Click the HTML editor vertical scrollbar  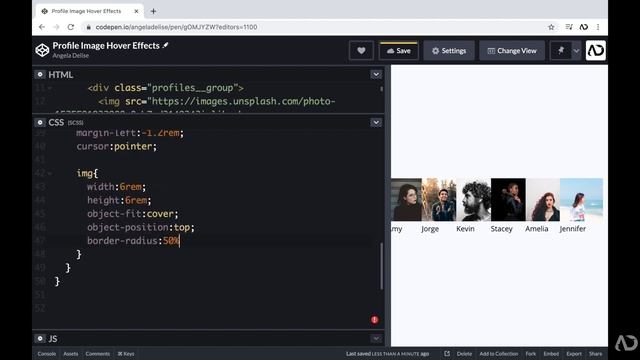(x=382, y=89)
